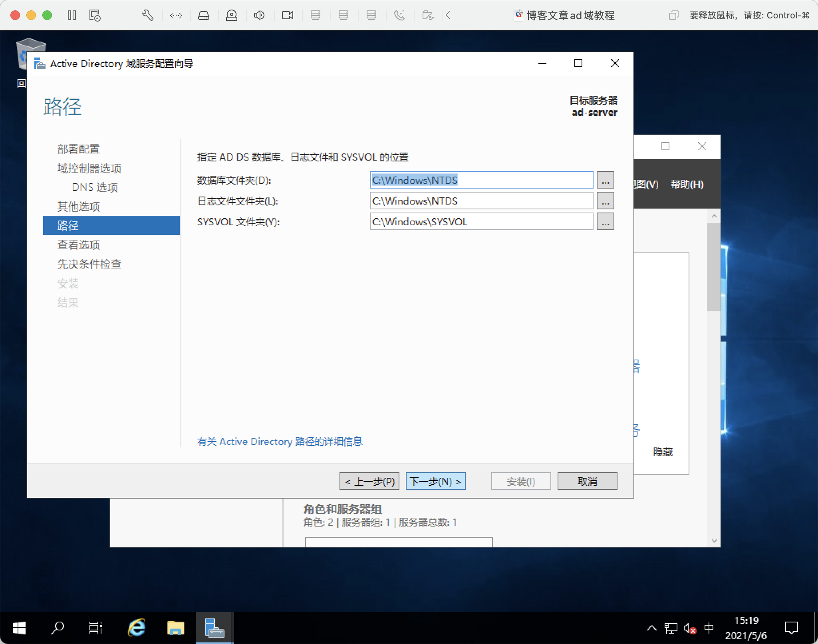Click the taskbar search magnifier
Image resolution: width=818 pixels, height=644 pixels.
click(x=58, y=628)
